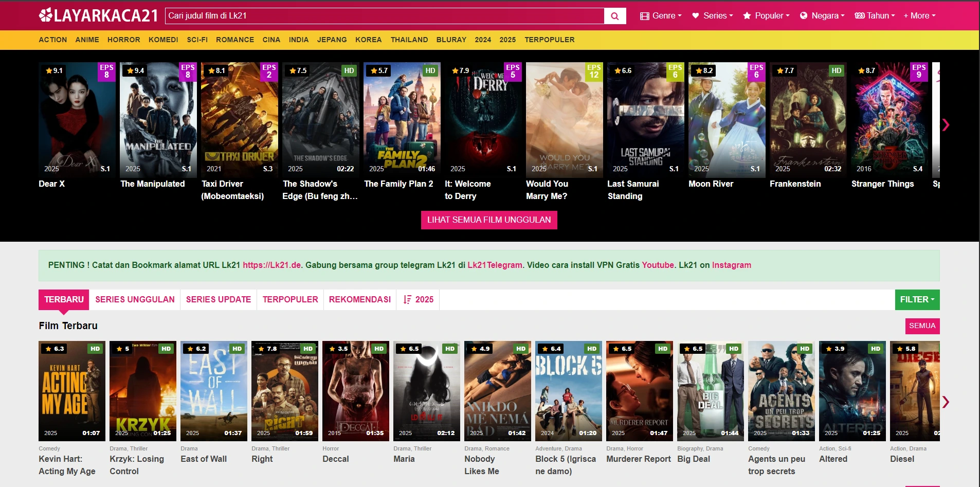Viewport: 980px width, 487px height.
Task: Click right arrow of featured films carousel
Action: pos(945,125)
